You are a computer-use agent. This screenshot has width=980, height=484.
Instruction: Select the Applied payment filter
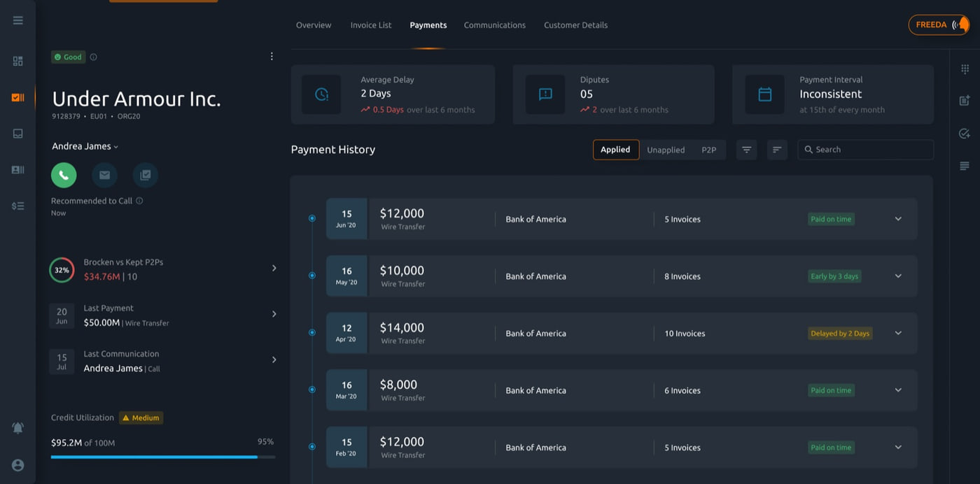coord(615,150)
